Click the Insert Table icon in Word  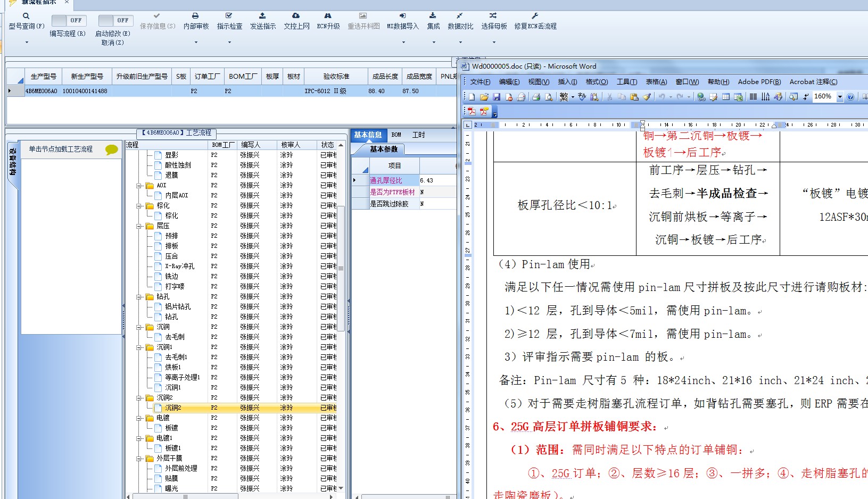pyautogui.click(x=726, y=97)
